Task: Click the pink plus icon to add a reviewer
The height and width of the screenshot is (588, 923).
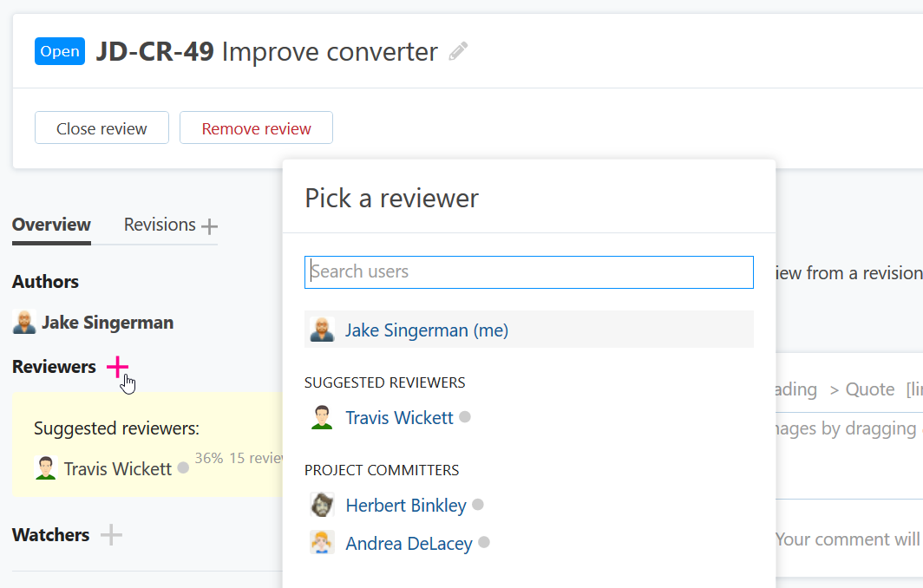Action: point(117,366)
